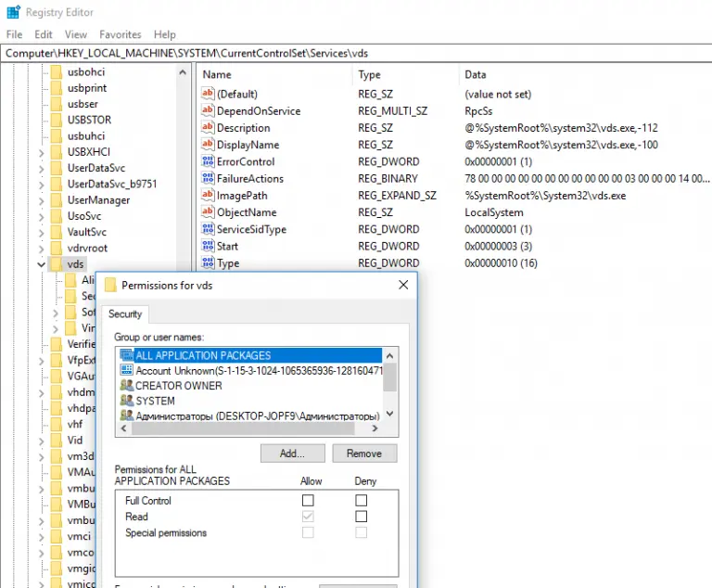
Task: Click the CREATOR OWNER user icon
Action: [127, 385]
